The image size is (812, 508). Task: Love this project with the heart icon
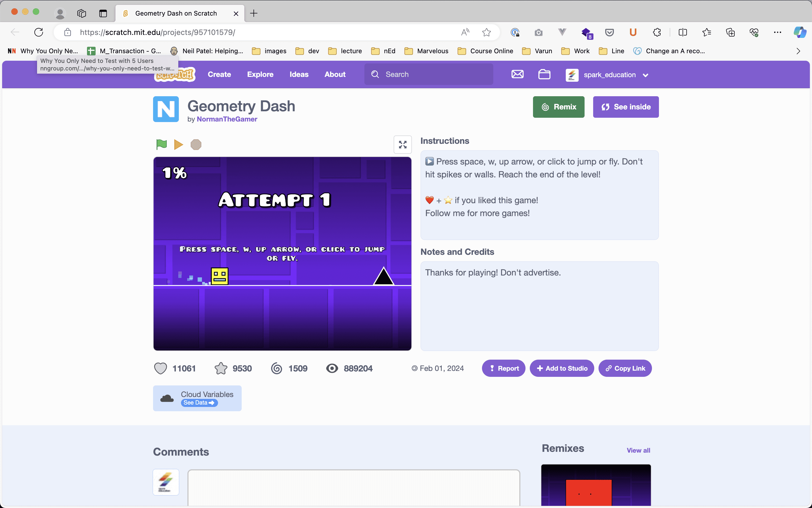pos(160,368)
